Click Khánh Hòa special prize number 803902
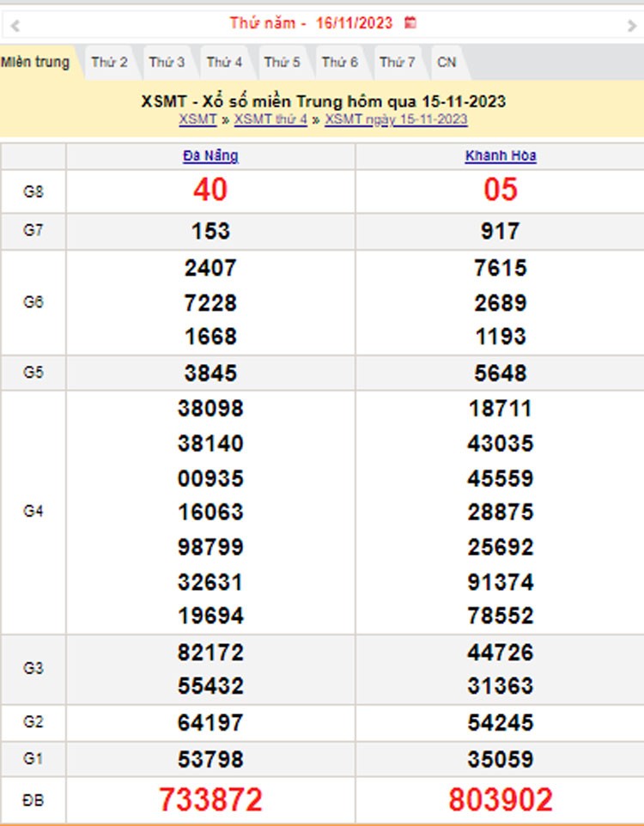 501,800
